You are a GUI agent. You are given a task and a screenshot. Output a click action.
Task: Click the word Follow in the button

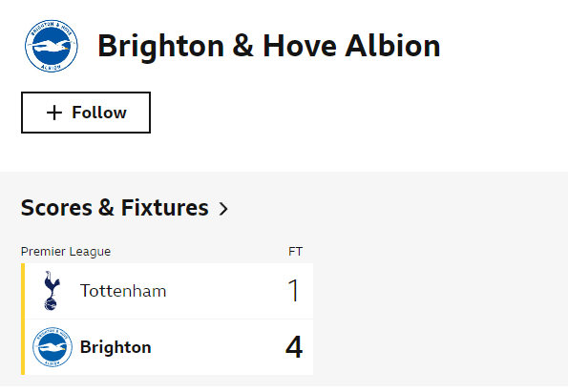[99, 113]
